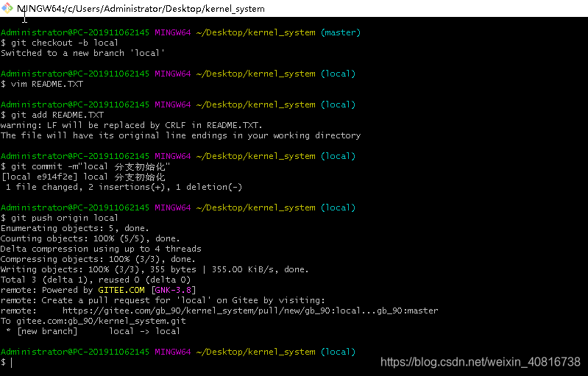Click the LF will be replaced by CRLF warning
This screenshot has height=376, width=588.
click(131, 125)
